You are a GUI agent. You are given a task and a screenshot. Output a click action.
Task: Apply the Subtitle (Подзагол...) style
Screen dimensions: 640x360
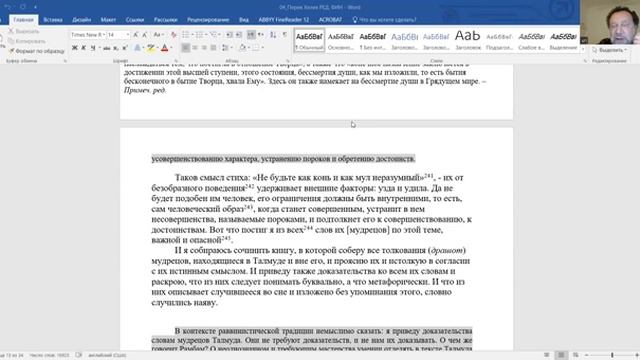pos(500,40)
